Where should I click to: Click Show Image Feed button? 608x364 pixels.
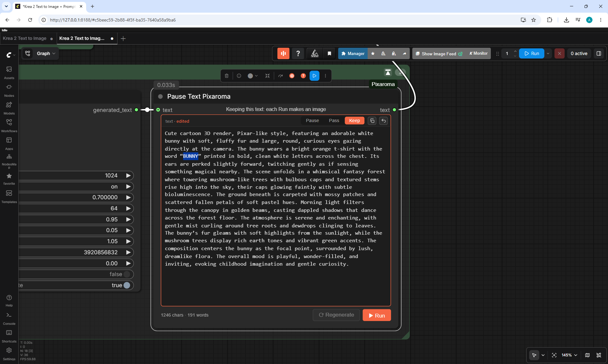439,53
